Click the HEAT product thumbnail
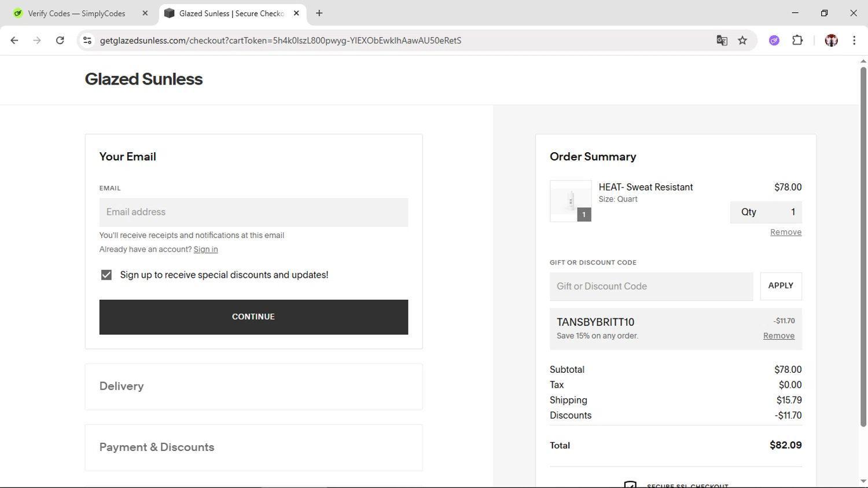The image size is (868, 488). [571, 201]
